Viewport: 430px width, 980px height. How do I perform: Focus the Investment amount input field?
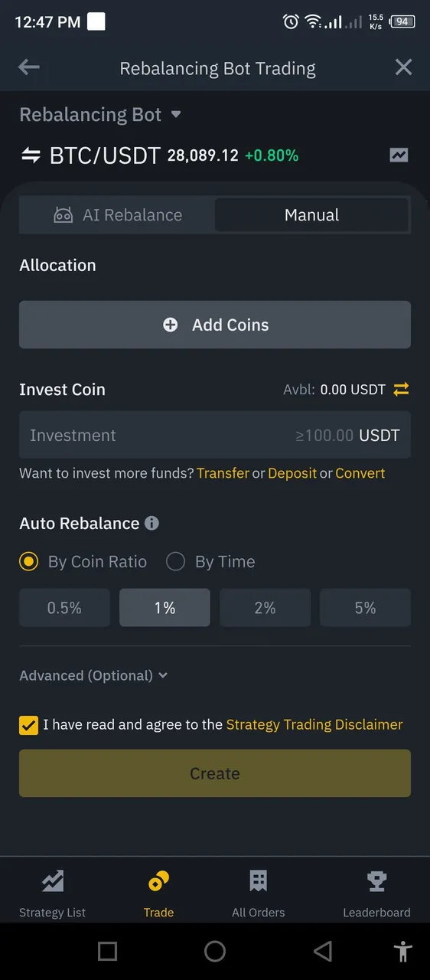coord(215,435)
